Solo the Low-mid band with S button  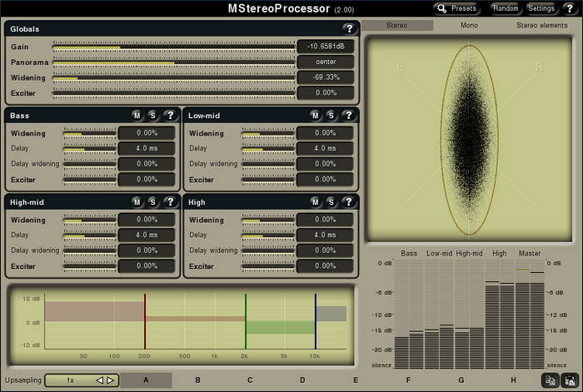331,116
